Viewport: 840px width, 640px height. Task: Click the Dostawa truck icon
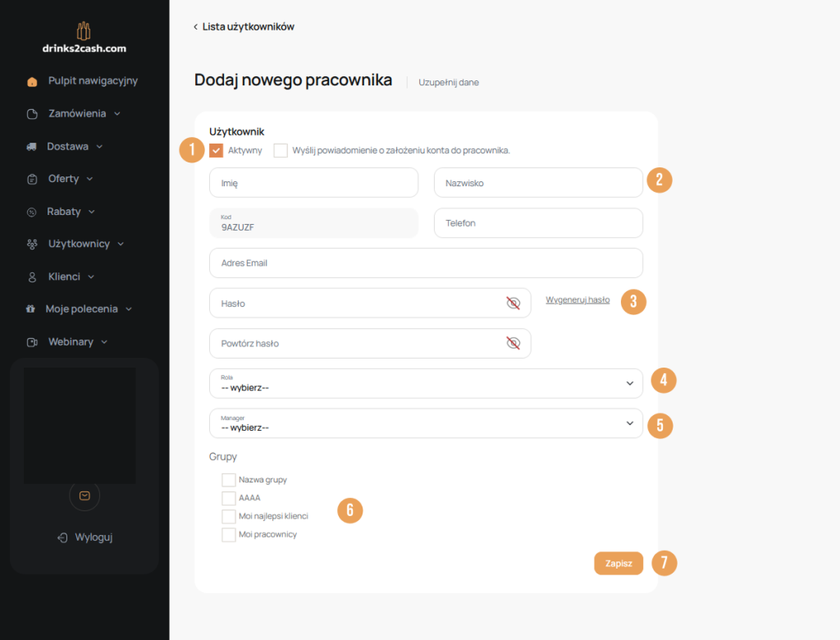pos(32,147)
